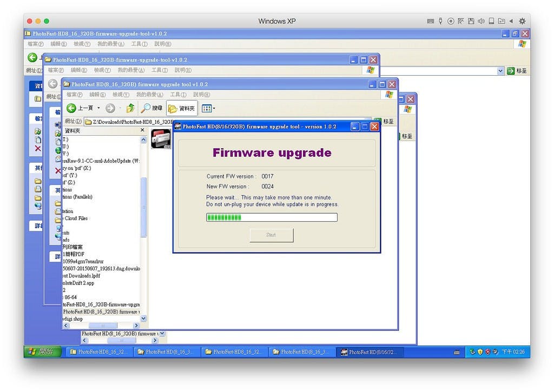Select '列印檔案' folder in tree
Image resolution: width=554 pixels, height=392 pixels.
tap(72, 247)
